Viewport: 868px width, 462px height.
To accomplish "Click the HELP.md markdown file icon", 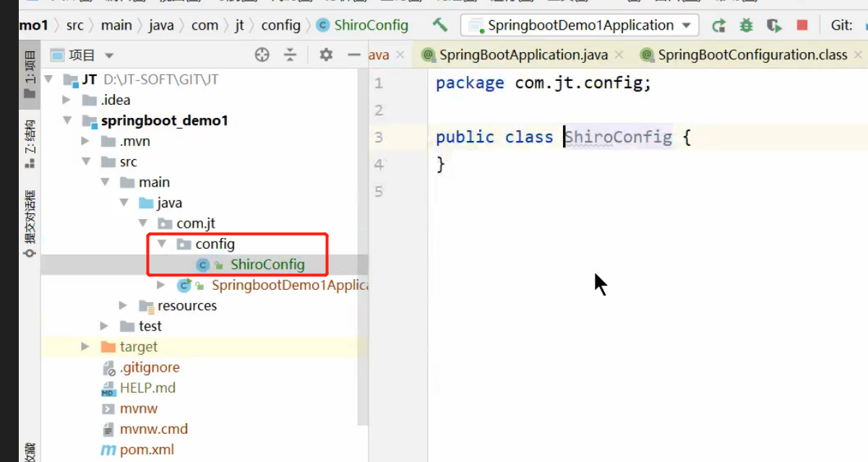I will 108,388.
